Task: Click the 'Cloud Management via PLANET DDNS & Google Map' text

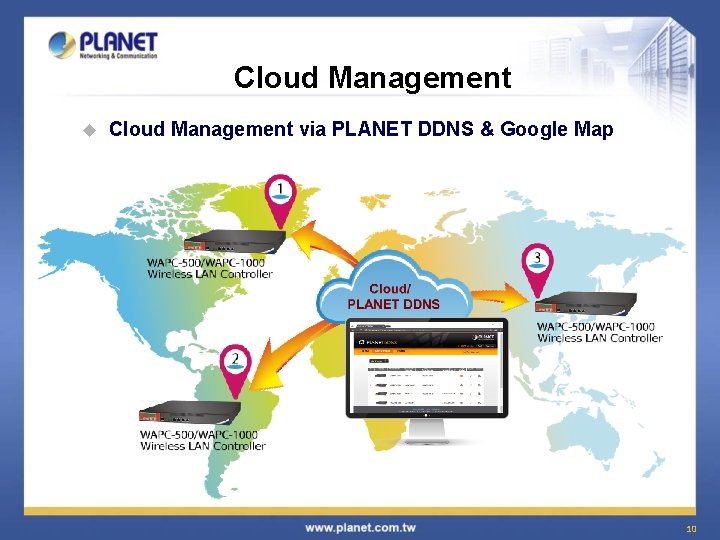Action: (x=361, y=129)
